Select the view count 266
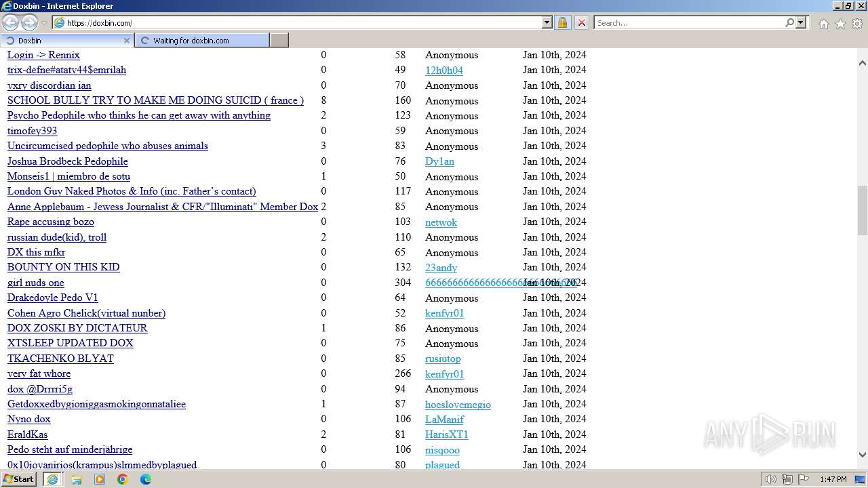Viewport: 868px width, 488px height. 403,373
